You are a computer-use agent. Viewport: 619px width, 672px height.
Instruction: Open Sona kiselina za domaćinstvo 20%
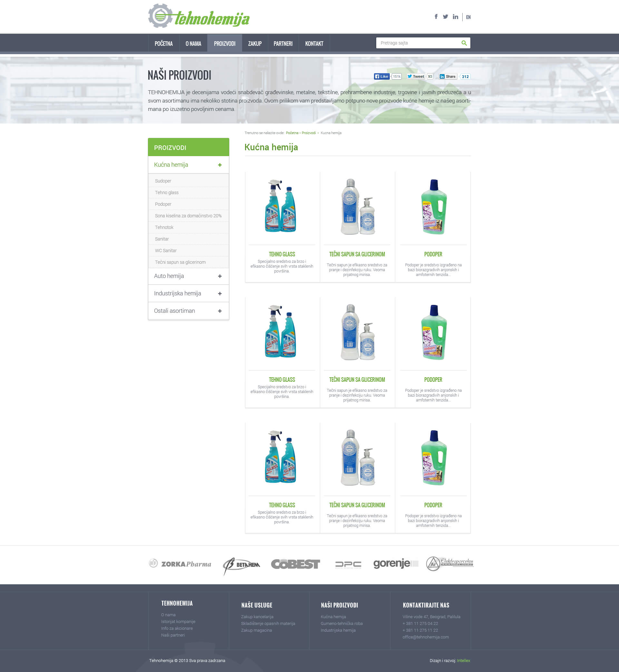188,216
